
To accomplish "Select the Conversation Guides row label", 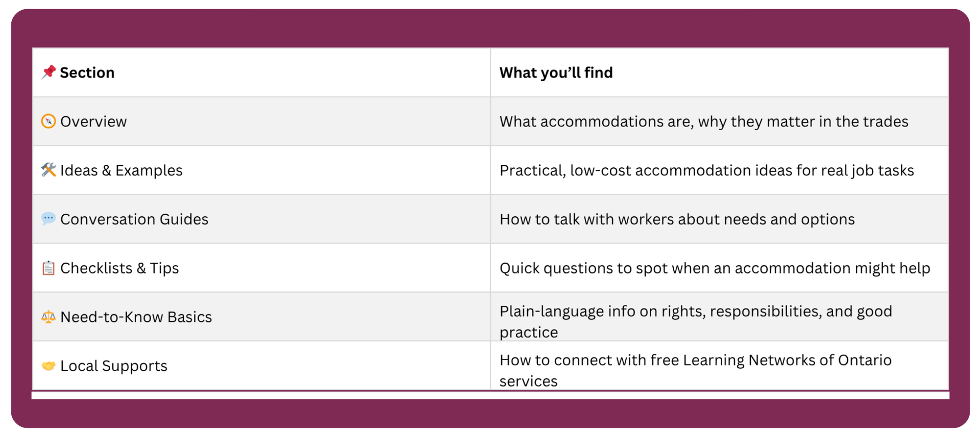I will pos(134,219).
